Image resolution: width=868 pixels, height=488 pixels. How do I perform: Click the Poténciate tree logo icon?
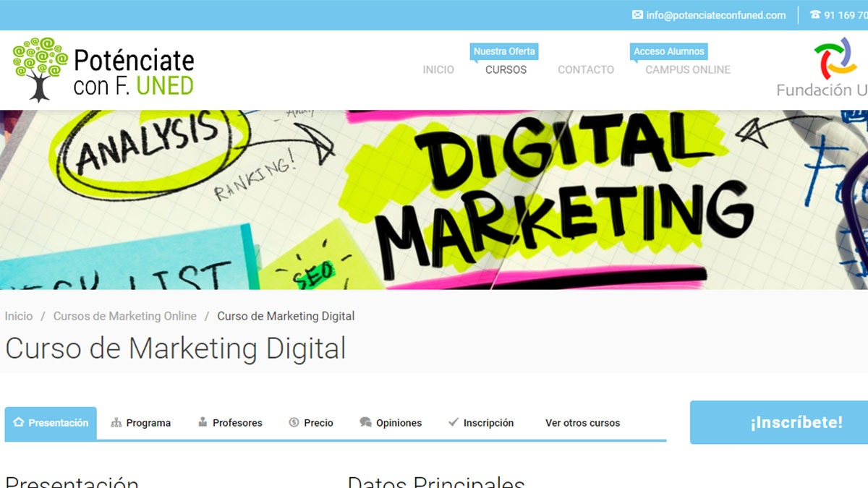coord(41,69)
